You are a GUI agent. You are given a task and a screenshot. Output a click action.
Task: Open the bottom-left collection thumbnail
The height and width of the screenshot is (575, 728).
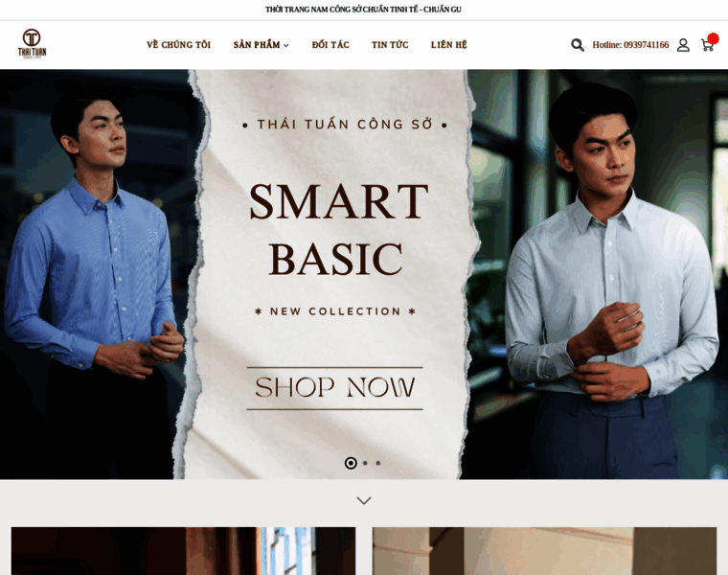pos(183,551)
